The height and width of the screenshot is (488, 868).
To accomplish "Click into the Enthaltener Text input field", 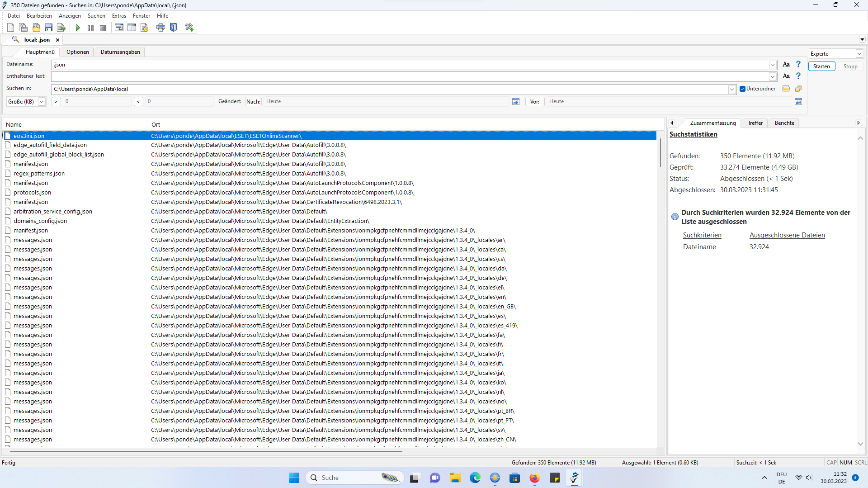I will click(x=410, y=76).
